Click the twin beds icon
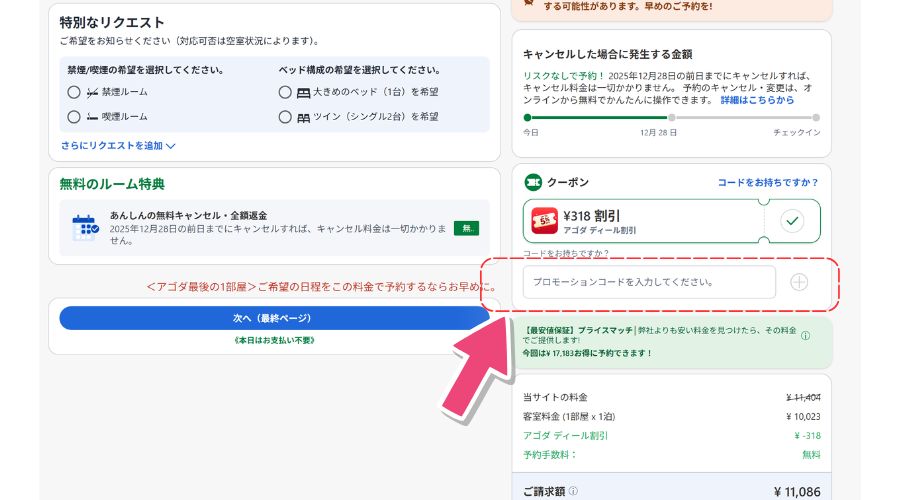 pos(303,117)
